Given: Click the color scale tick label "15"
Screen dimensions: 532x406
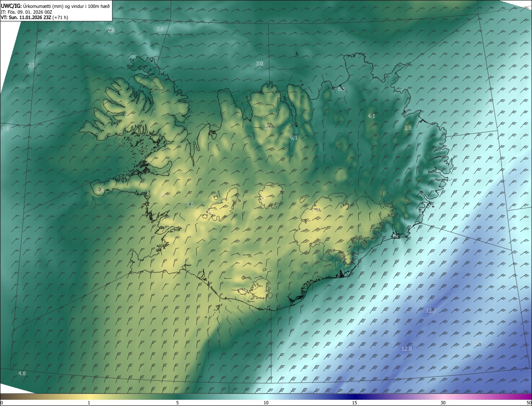Looking at the screenshot, I should (355, 403).
